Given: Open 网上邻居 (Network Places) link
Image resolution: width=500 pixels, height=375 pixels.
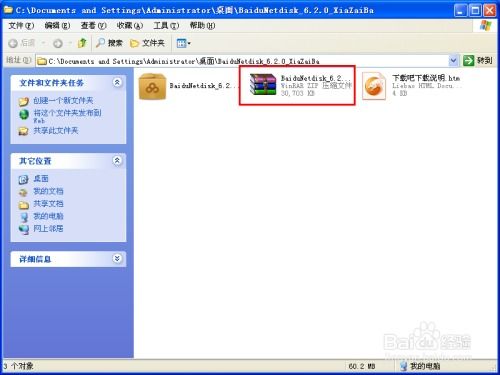Looking at the screenshot, I should [x=48, y=229].
